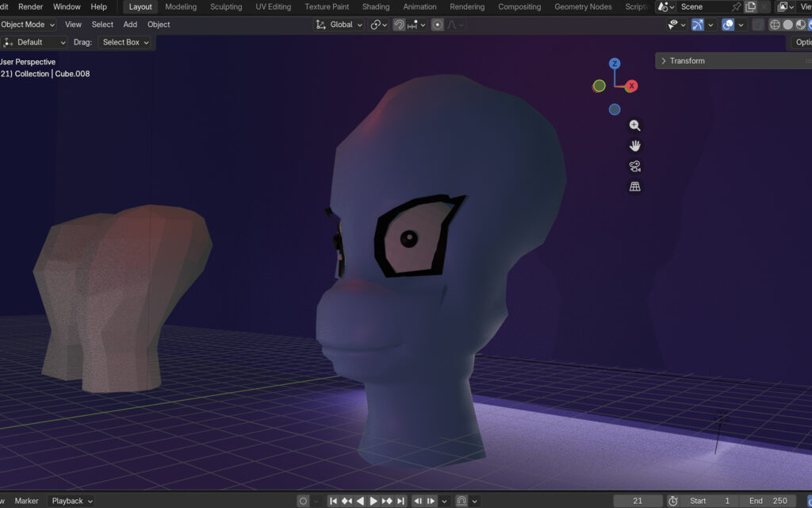Toggle the camera view icon

point(634,167)
